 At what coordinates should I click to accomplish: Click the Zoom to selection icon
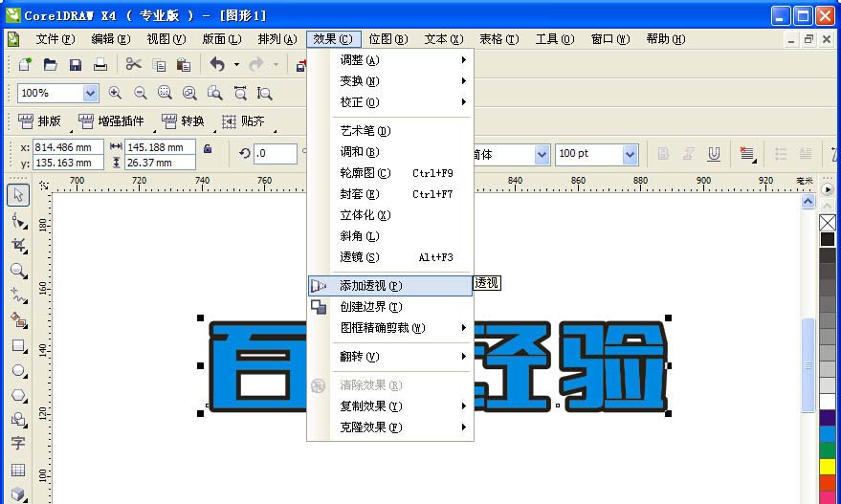click(165, 94)
